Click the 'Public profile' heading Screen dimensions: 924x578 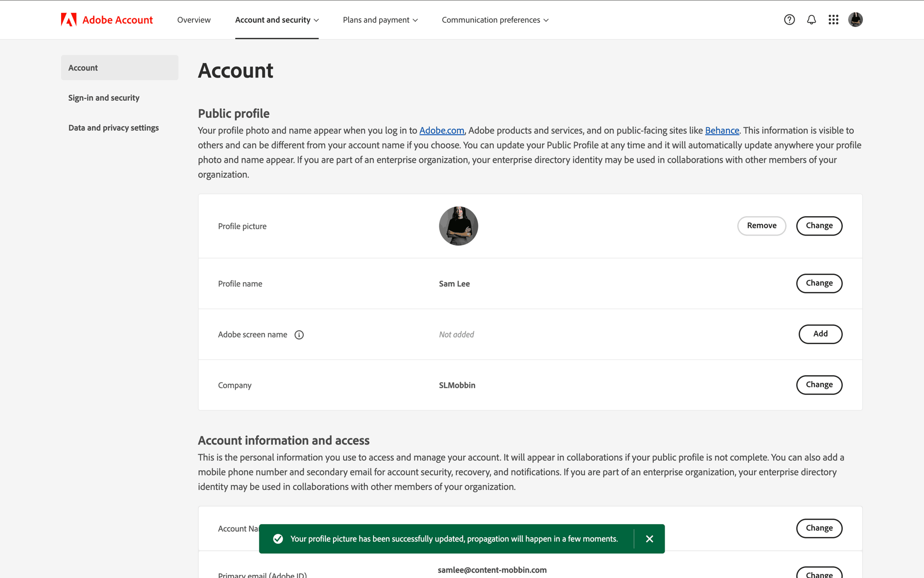click(233, 114)
